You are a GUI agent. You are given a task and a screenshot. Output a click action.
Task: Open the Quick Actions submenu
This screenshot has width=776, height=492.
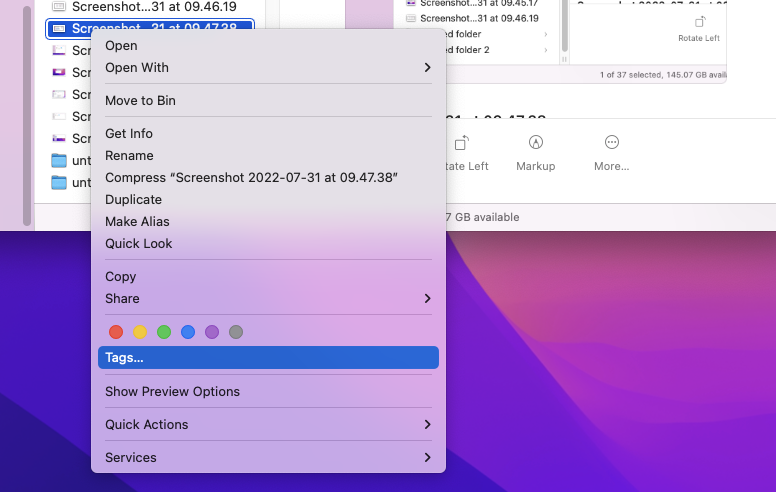pyautogui.click(x=268, y=425)
